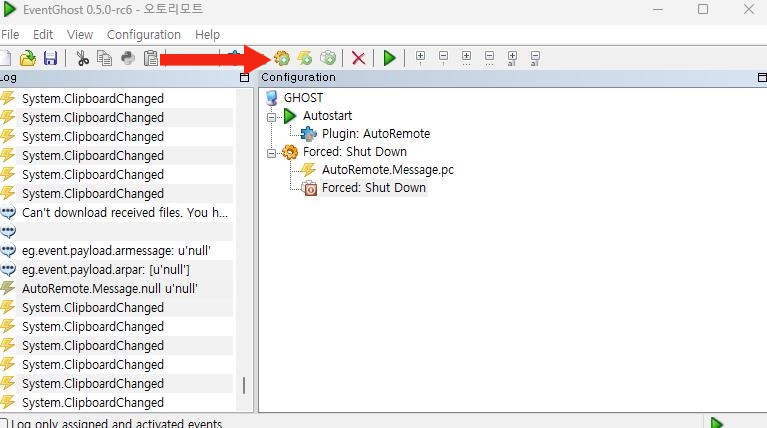This screenshot has height=428, width=767.
Task: Click the Copy icon in toolbar
Action: (105, 58)
